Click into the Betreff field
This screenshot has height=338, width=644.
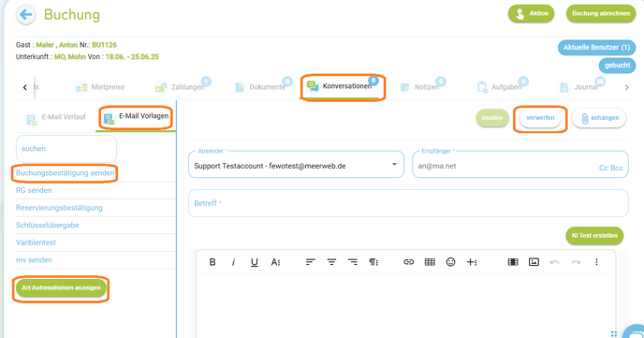(x=408, y=203)
